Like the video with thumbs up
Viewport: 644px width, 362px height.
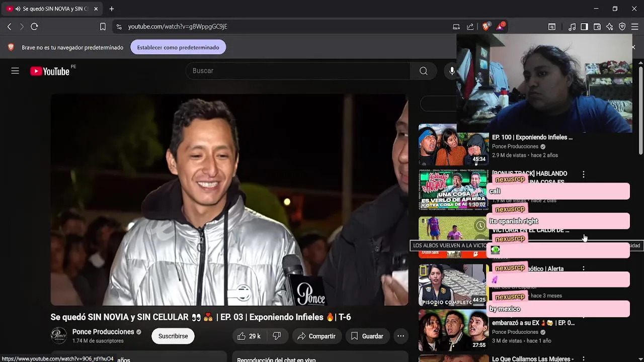[x=249, y=336]
